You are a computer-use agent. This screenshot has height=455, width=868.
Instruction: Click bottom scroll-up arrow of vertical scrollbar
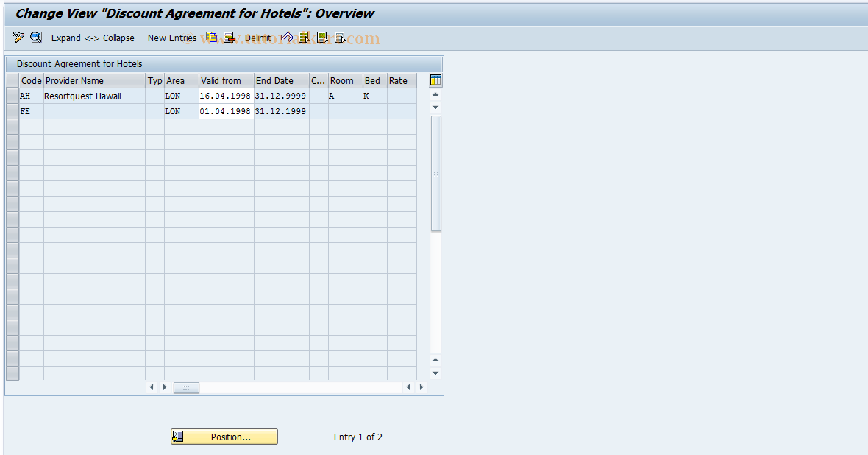[x=435, y=360]
